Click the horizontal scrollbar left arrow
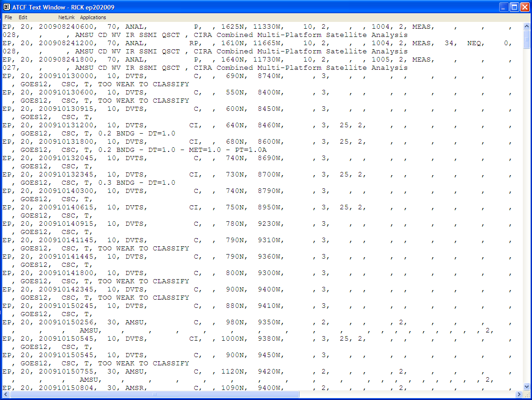 (6, 394)
